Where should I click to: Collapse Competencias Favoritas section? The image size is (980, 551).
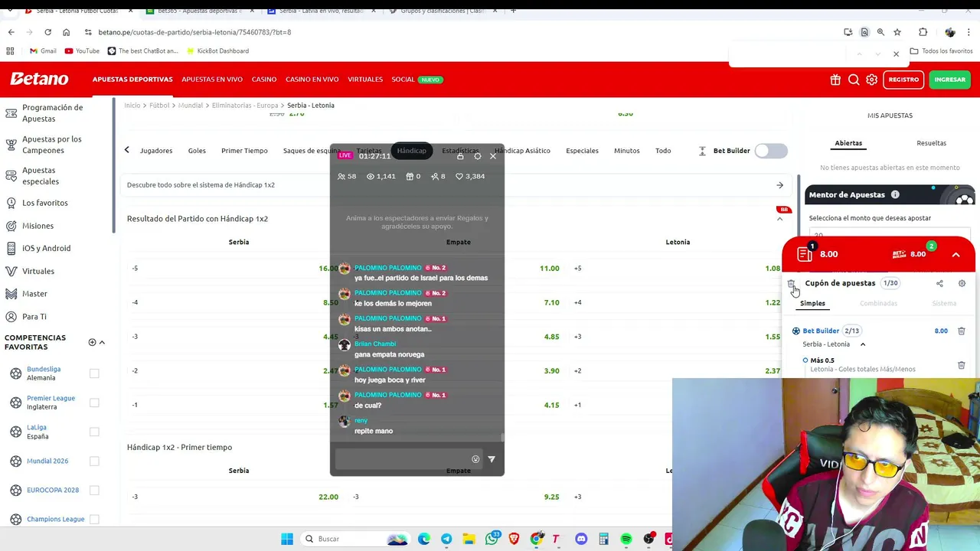102,342
